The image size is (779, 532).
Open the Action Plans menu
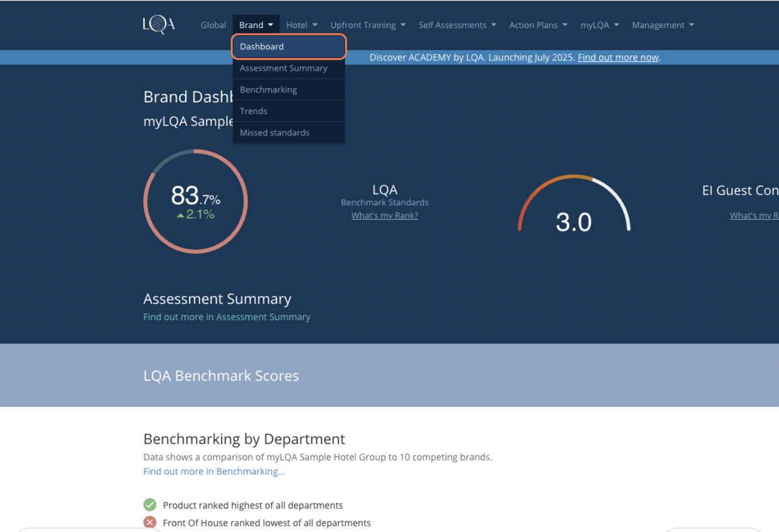click(x=538, y=25)
